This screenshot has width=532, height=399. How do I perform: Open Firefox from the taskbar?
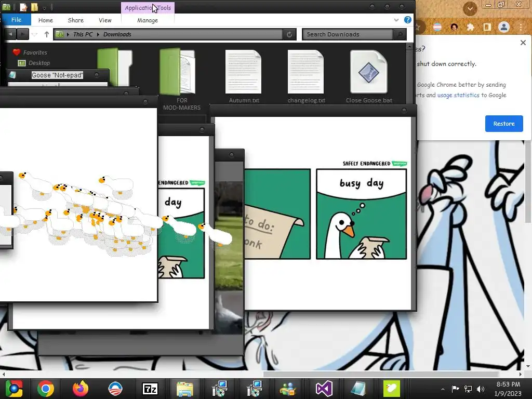click(x=81, y=389)
